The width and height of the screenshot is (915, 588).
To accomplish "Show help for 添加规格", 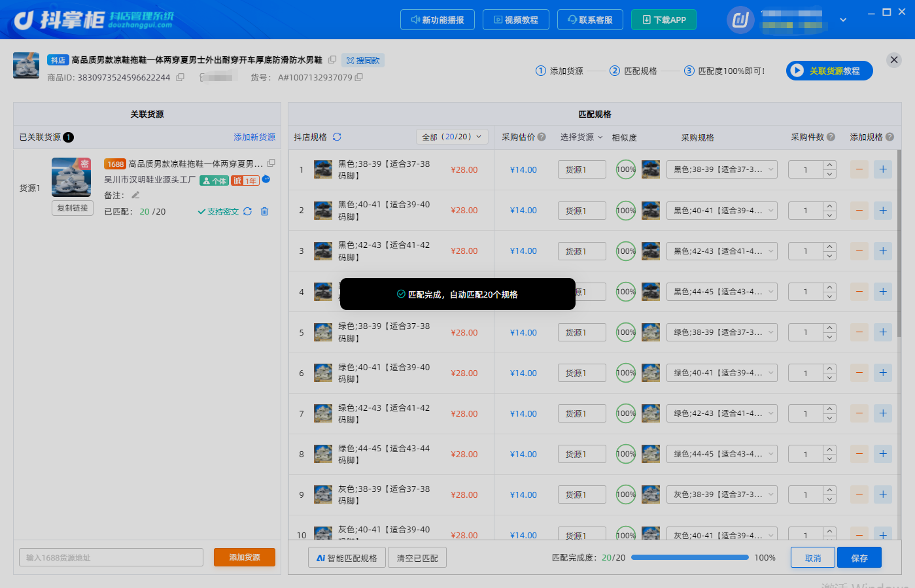I will [889, 137].
